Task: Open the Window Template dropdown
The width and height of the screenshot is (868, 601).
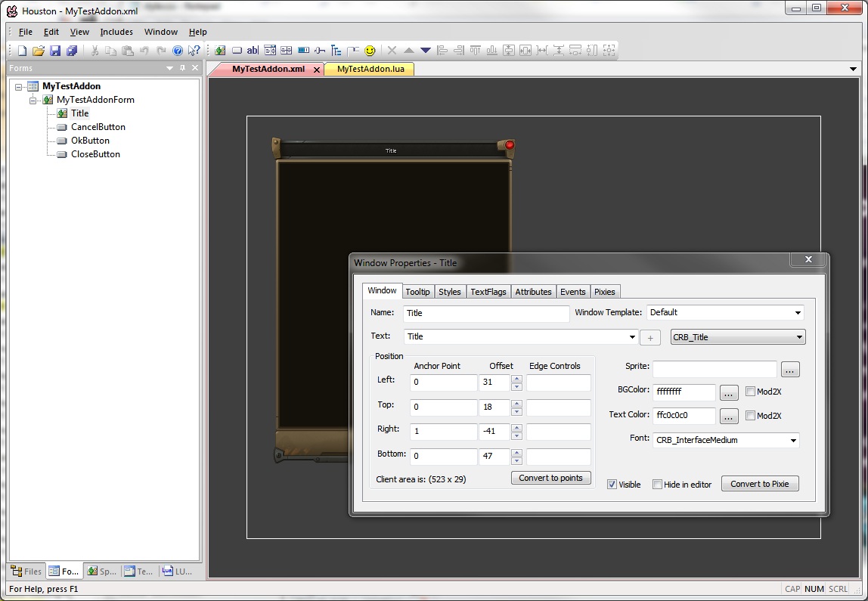Action: [798, 312]
